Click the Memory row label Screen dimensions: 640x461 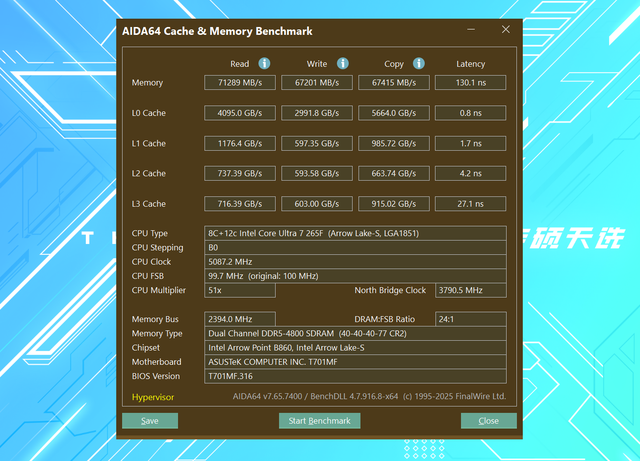pyautogui.click(x=147, y=83)
